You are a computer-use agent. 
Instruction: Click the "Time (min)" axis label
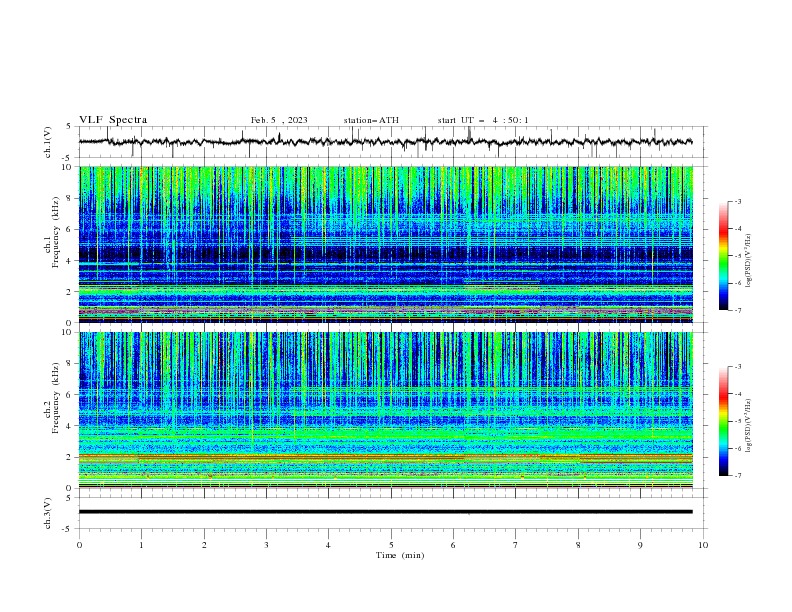coord(400,555)
